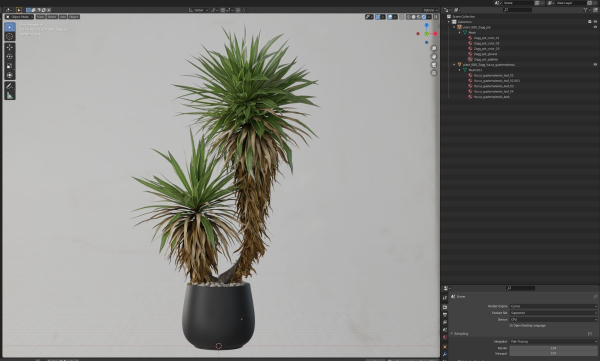Hide the Collection with its eye icon
Screen dimensions: 600x361
click(x=595, y=22)
